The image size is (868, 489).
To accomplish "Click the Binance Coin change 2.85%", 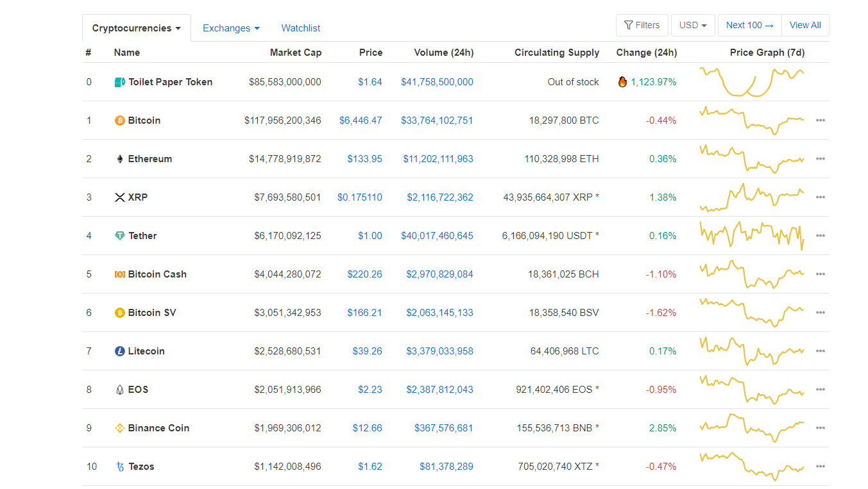I will pos(663,428).
